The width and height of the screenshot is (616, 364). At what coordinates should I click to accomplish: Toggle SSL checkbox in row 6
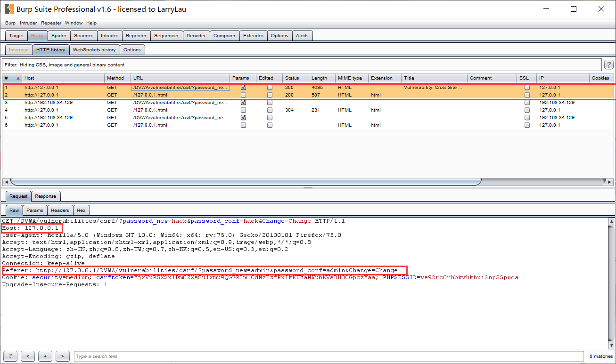(527, 125)
